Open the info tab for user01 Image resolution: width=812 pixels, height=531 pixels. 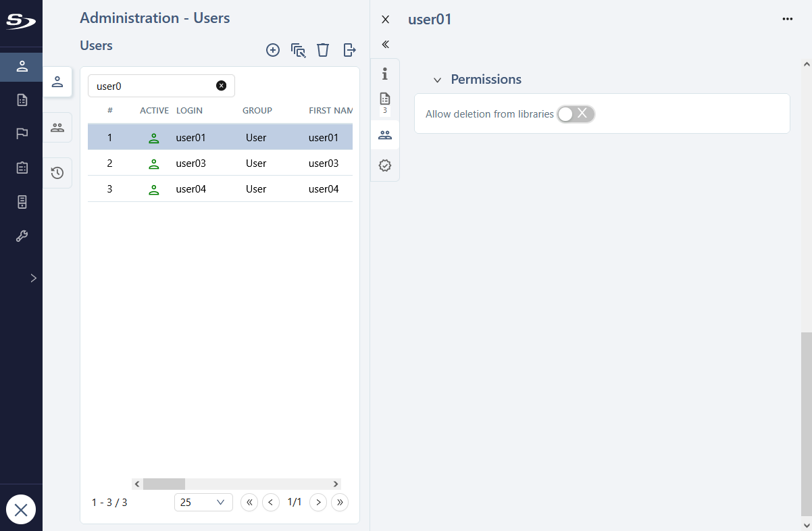point(385,73)
